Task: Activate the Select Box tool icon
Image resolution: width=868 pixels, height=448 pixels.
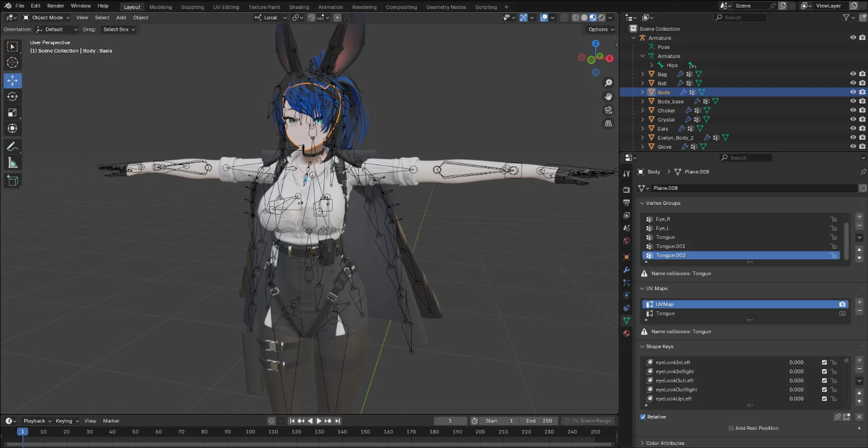Action: pyautogui.click(x=13, y=47)
